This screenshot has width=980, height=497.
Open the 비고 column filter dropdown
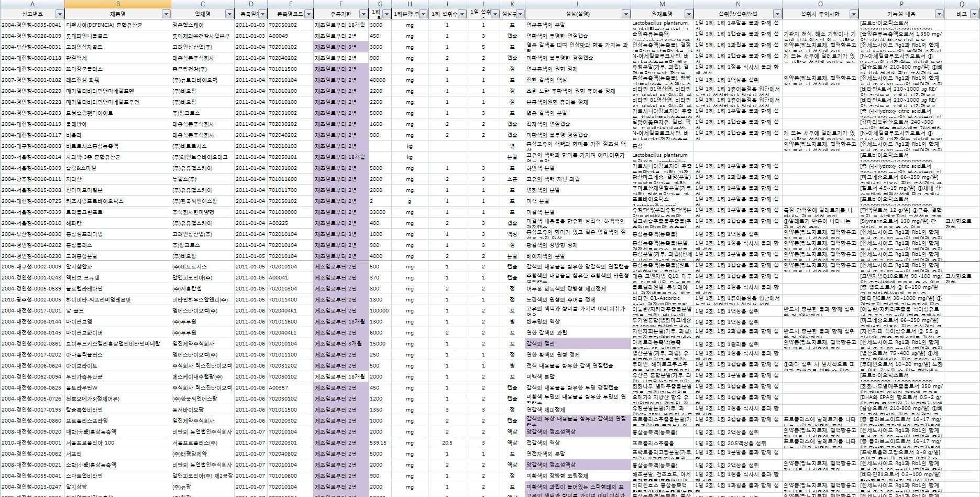point(974,14)
